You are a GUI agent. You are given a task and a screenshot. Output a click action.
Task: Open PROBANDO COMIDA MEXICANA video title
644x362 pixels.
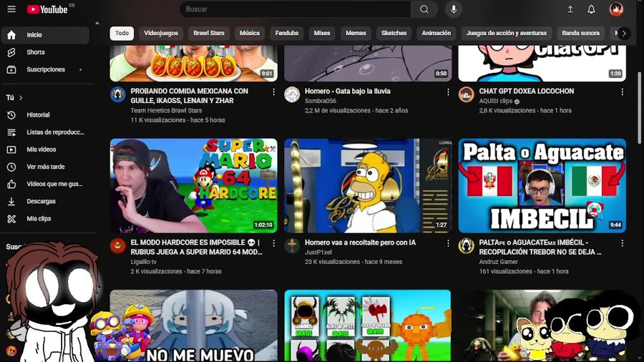coord(189,96)
